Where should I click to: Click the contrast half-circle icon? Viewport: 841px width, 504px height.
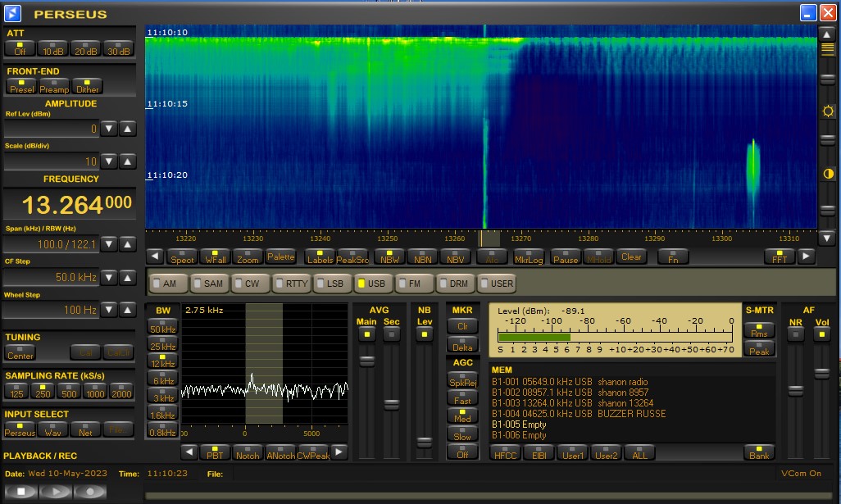pyautogui.click(x=828, y=174)
